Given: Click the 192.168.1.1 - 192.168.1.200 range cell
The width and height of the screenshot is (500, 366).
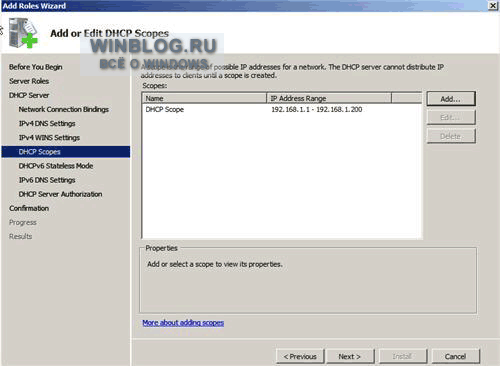Looking at the screenshot, I should tap(317, 109).
